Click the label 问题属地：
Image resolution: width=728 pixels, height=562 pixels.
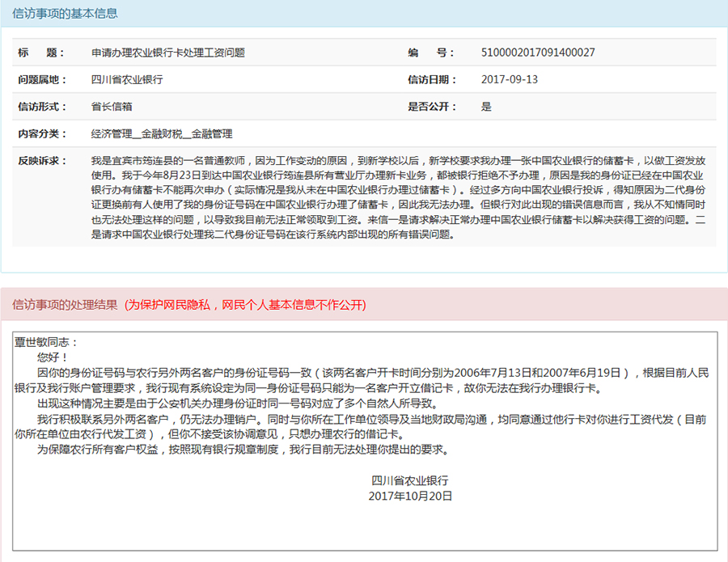pyautogui.click(x=42, y=80)
